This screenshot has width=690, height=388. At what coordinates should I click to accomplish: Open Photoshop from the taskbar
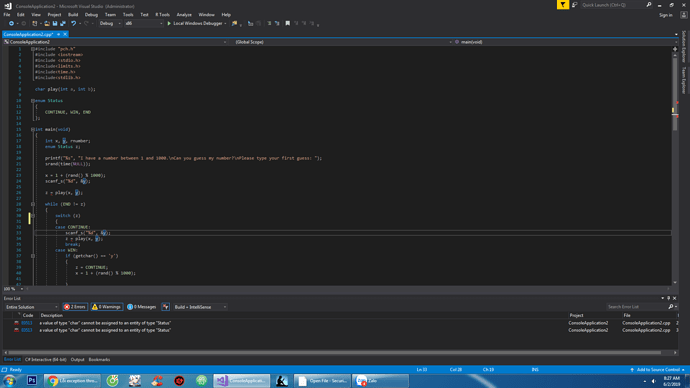(32, 381)
